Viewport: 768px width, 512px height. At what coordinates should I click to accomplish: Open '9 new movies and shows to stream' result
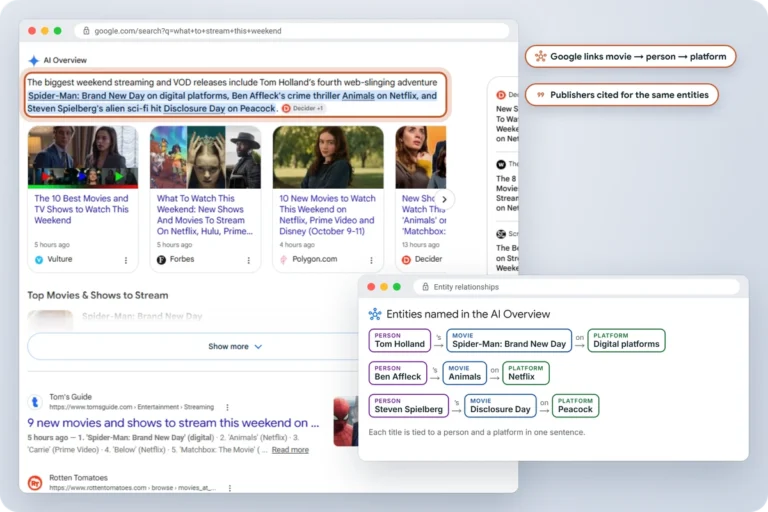click(173, 423)
